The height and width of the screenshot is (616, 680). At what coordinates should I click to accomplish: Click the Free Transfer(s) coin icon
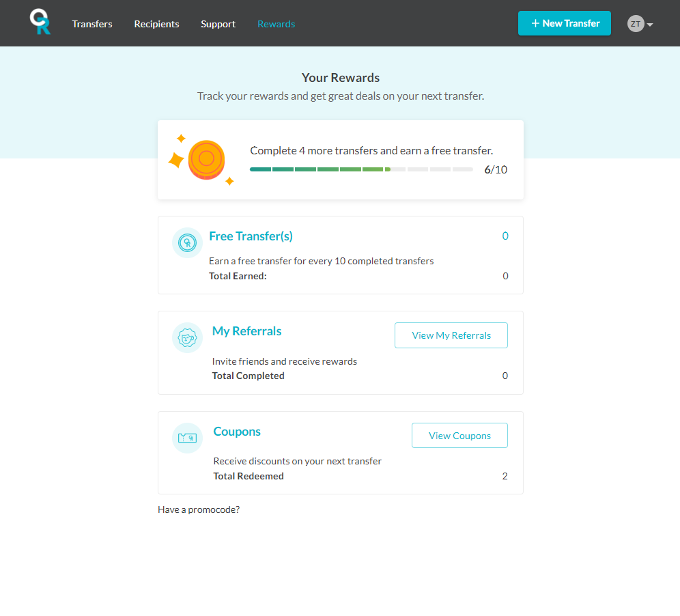187,243
